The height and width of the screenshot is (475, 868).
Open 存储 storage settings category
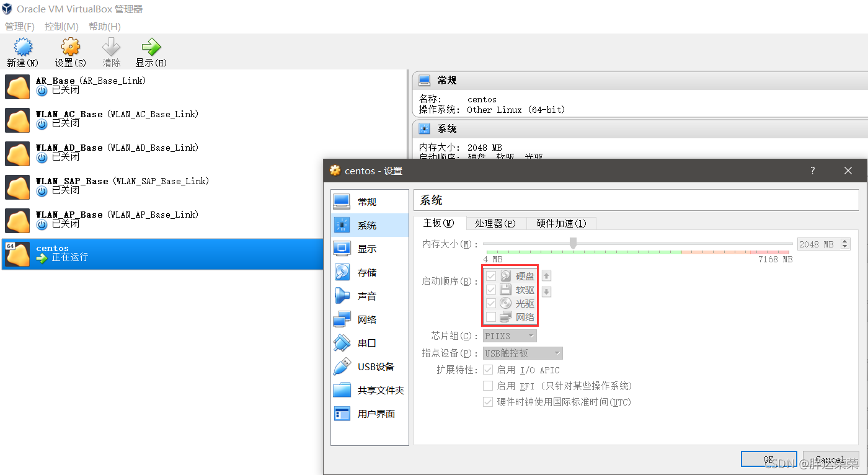coord(370,272)
